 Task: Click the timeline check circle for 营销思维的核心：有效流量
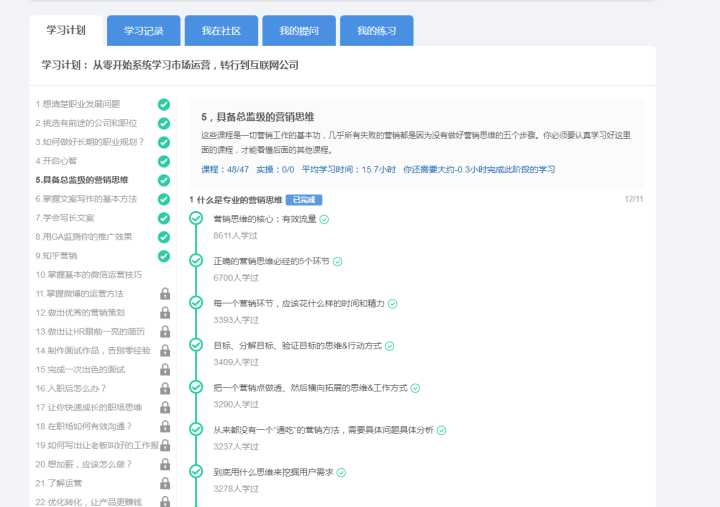click(x=196, y=218)
